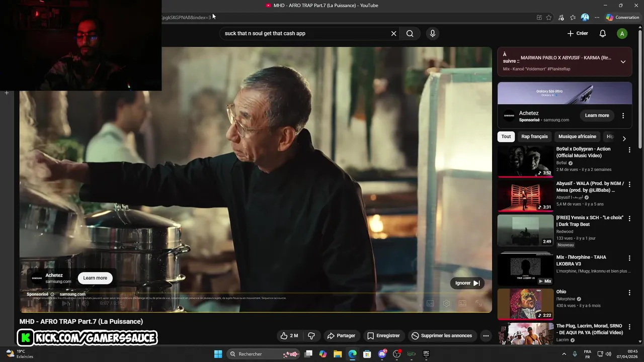Click the Galaxy S26 Ultra ad banner
644x362 pixels.
(565, 93)
